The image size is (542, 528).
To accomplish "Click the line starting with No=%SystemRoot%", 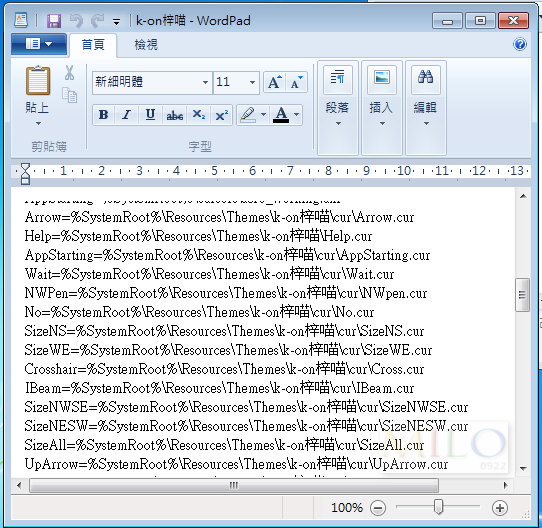I will (199, 312).
